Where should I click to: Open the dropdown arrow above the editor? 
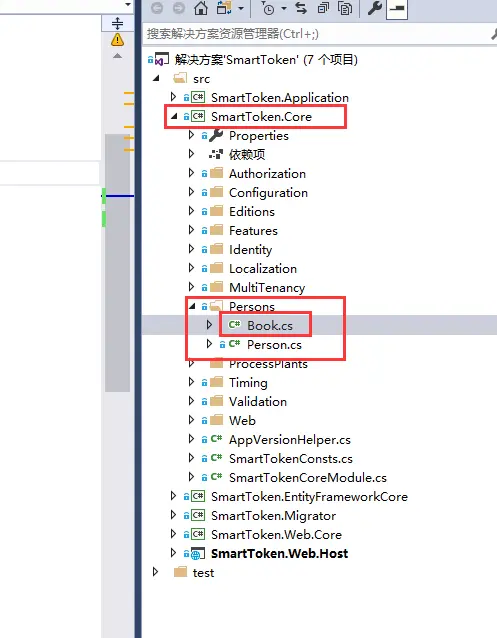[128, 4]
